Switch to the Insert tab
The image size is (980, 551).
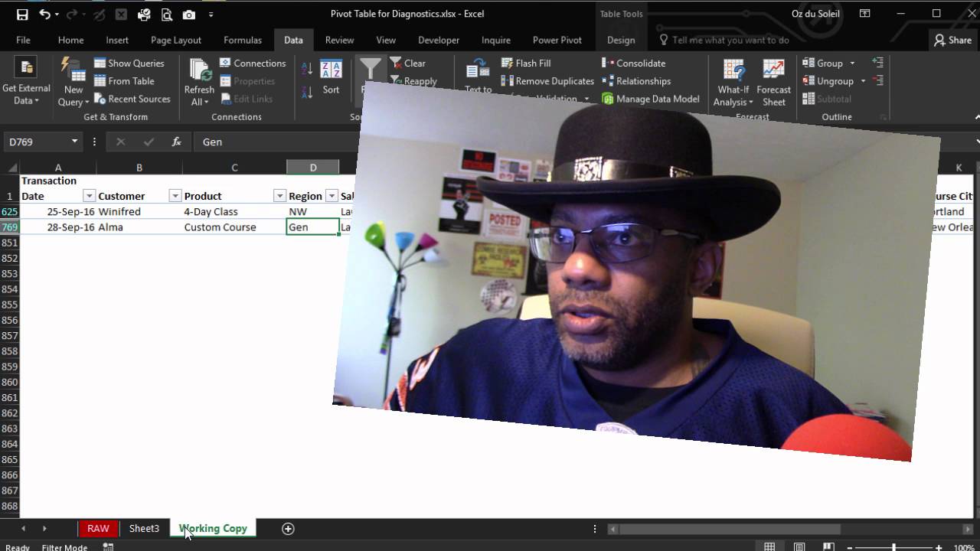(x=117, y=40)
